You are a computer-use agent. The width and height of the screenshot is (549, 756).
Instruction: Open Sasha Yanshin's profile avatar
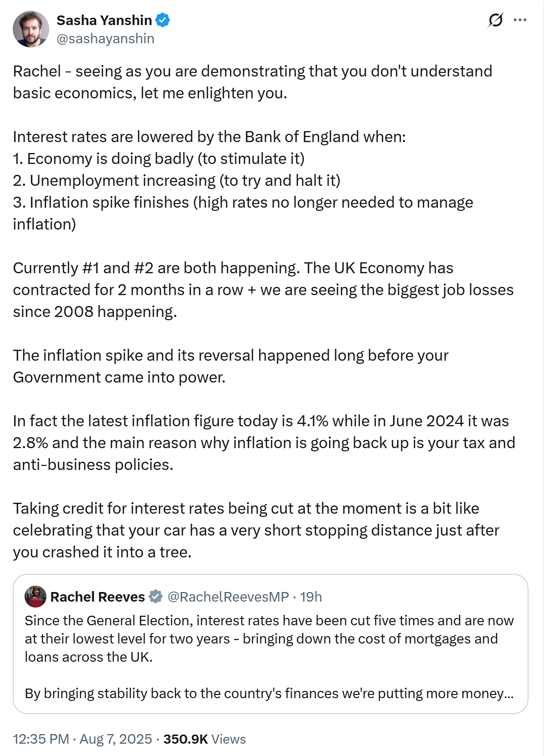click(x=31, y=29)
